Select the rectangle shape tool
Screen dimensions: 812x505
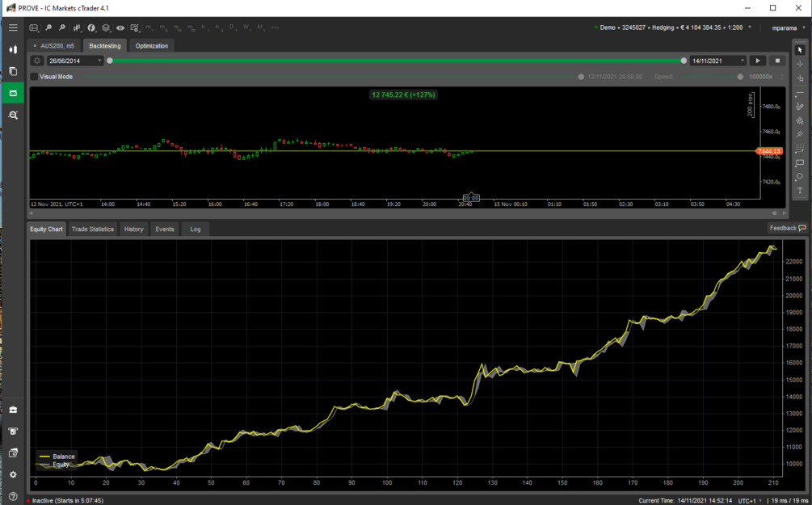click(800, 162)
